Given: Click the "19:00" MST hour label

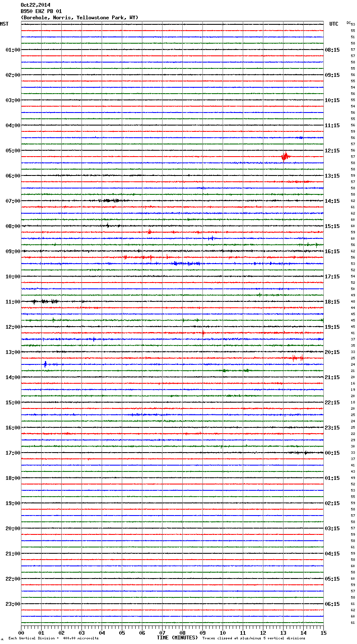Looking at the screenshot, I should (x=13, y=503).
